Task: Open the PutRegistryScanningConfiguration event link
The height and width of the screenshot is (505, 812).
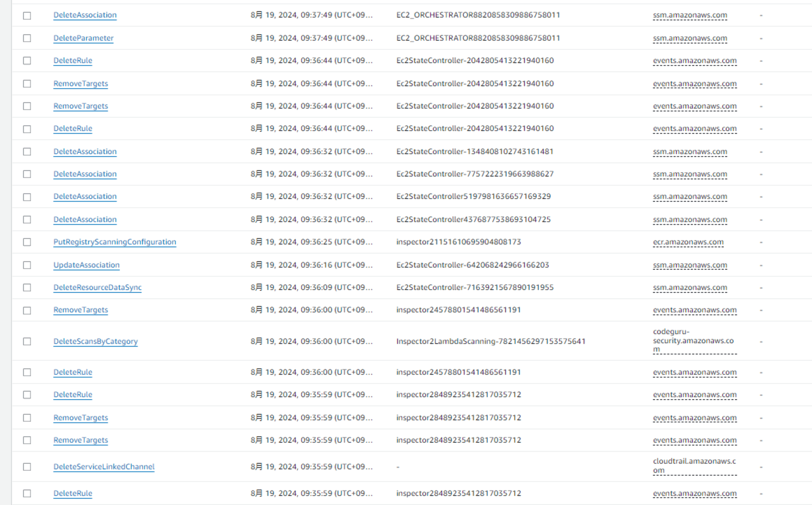Action: pyautogui.click(x=115, y=242)
